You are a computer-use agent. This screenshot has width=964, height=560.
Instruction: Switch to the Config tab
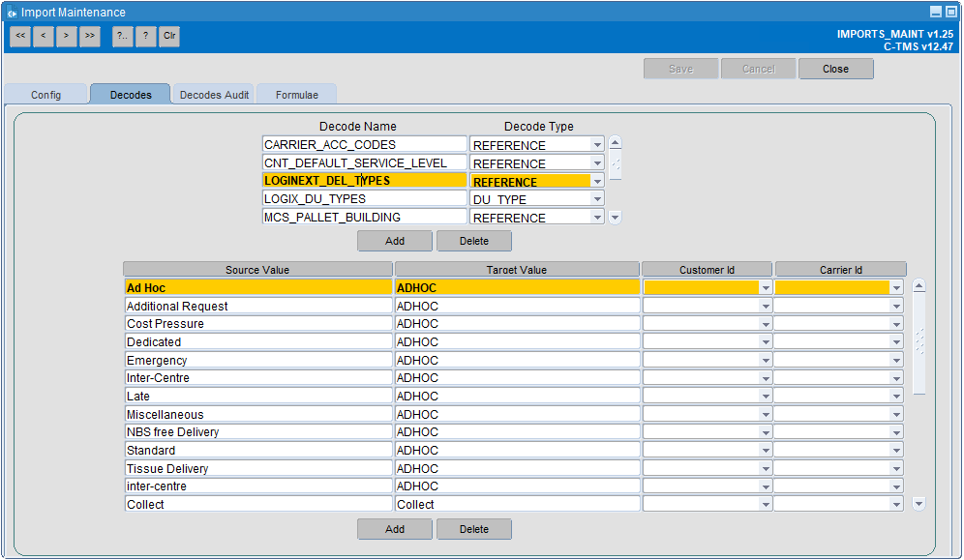(46, 95)
